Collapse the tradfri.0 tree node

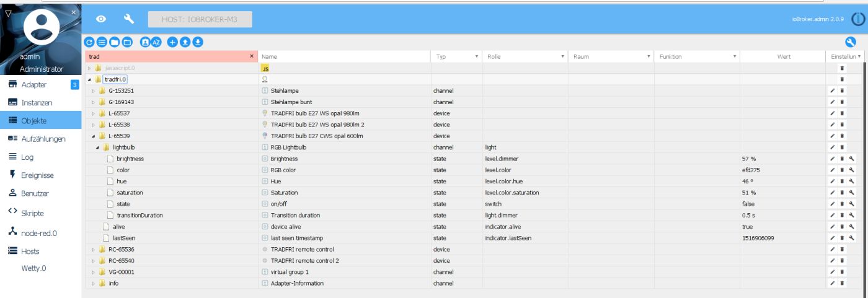[x=90, y=79]
